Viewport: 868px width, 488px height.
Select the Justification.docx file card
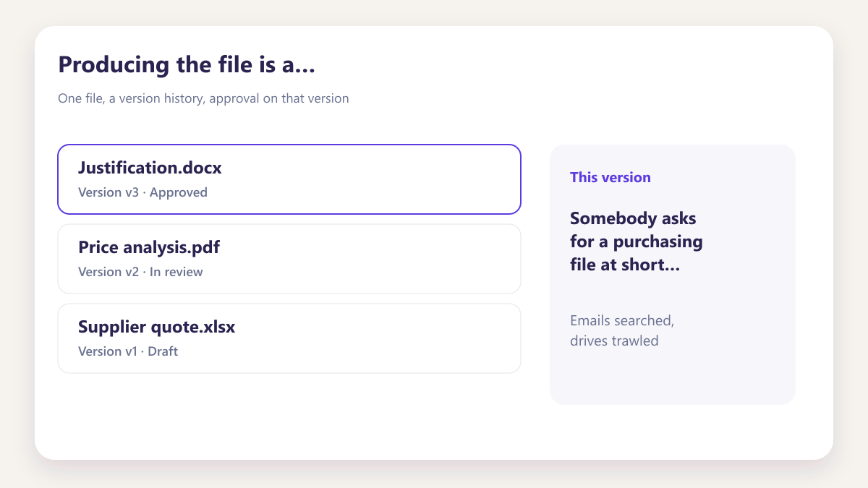click(289, 179)
